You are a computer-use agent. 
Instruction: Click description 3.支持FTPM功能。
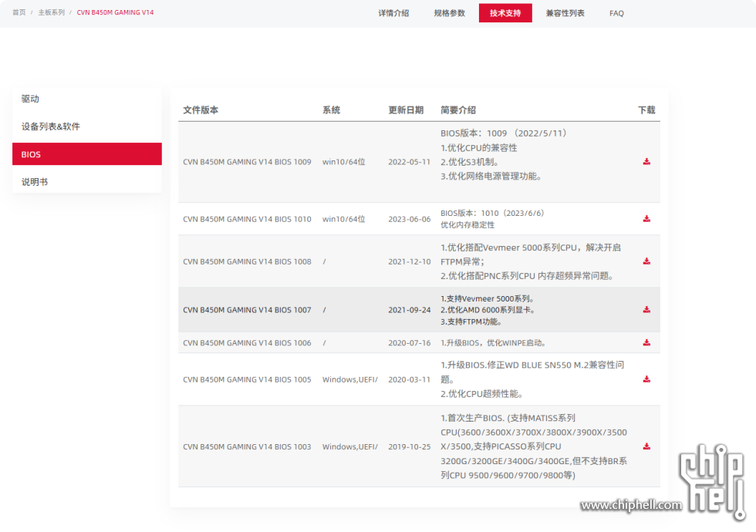471,322
